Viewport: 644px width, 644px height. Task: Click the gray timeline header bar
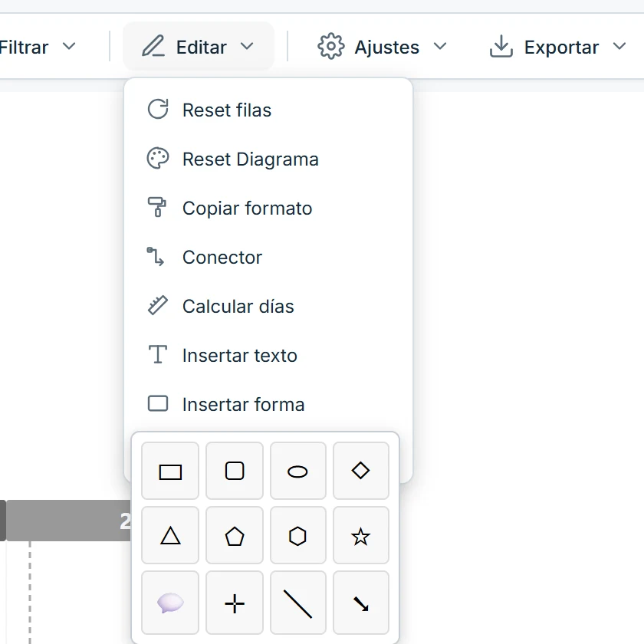point(68,521)
